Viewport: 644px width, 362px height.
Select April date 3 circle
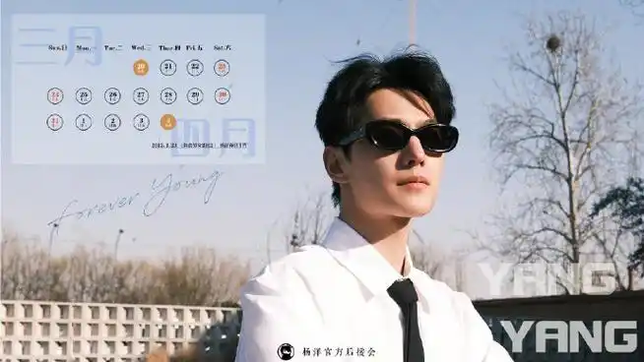click(141, 122)
